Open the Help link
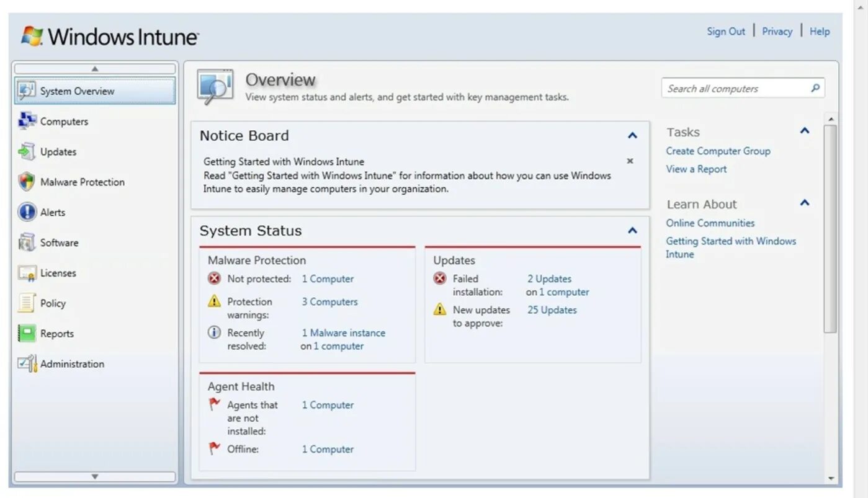The height and width of the screenshot is (498, 868). click(820, 31)
